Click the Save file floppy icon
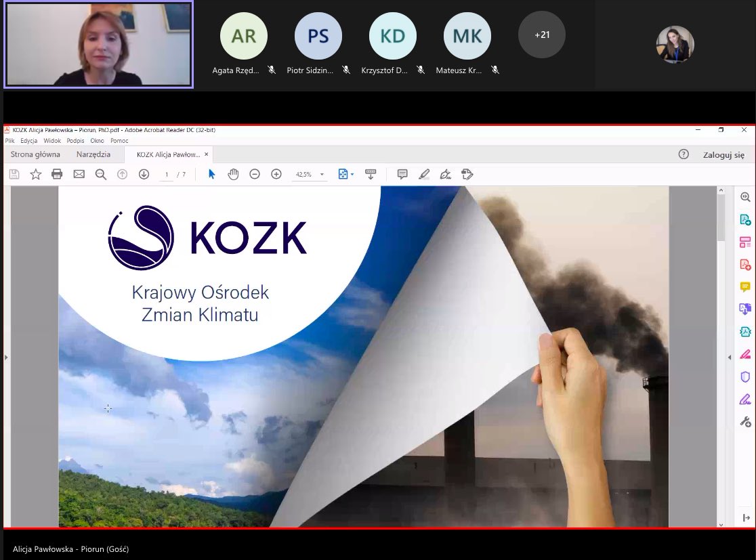 click(x=14, y=174)
